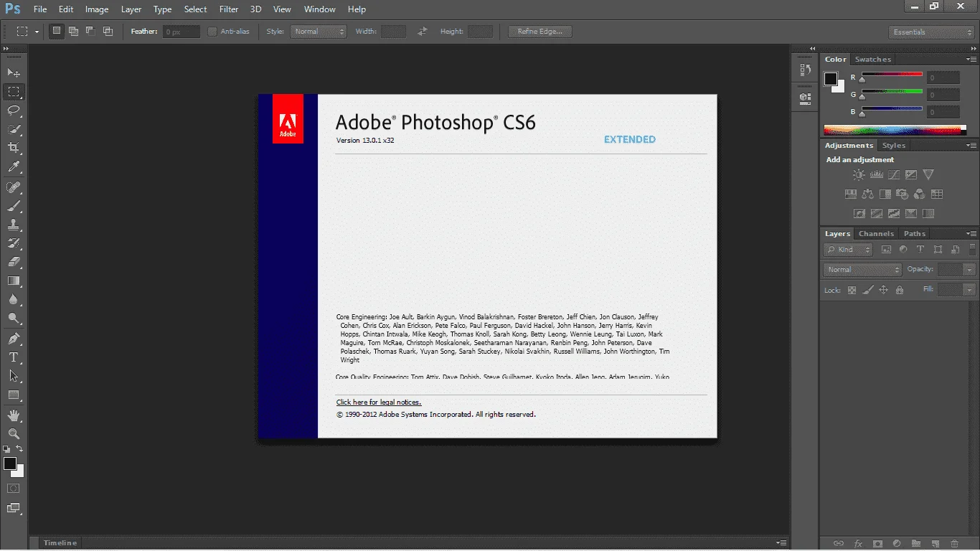This screenshot has width=980, height=551.
Task: Select the Crop tool
Action: point(14,148)
